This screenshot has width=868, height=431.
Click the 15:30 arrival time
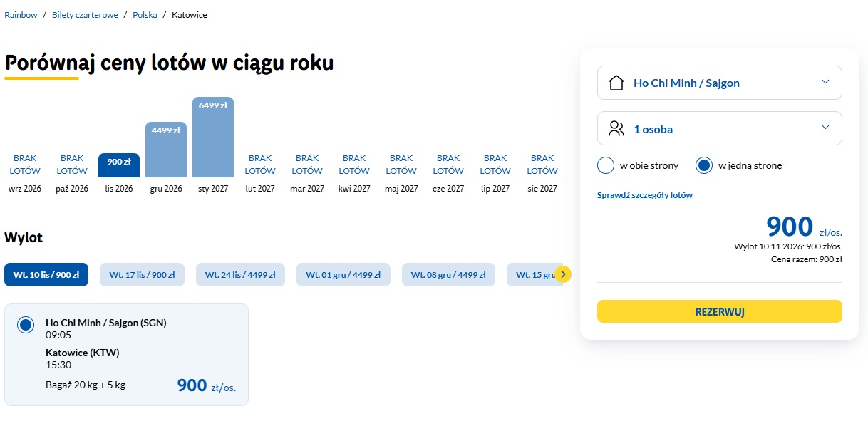[58, 365]
